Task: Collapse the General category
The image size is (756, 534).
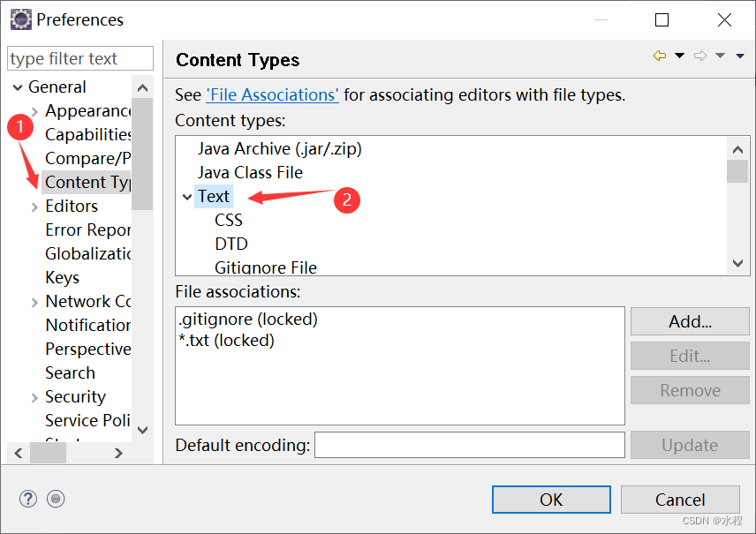Action: [19, 86]
